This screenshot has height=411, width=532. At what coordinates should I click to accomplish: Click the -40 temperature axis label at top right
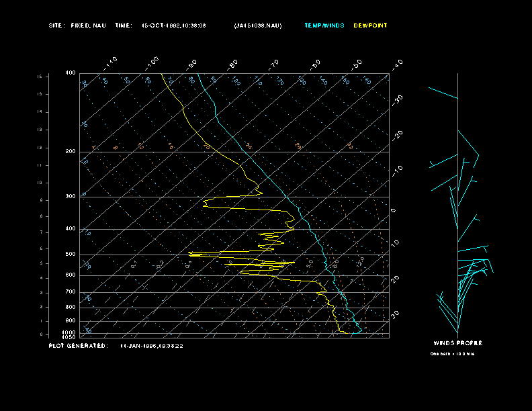coord(396,64)
